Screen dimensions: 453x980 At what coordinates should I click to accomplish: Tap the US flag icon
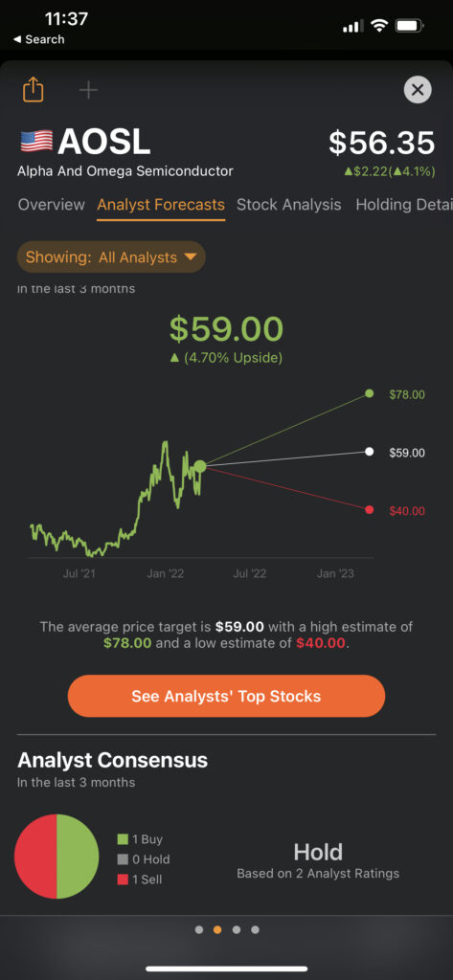tap(36, 142)
